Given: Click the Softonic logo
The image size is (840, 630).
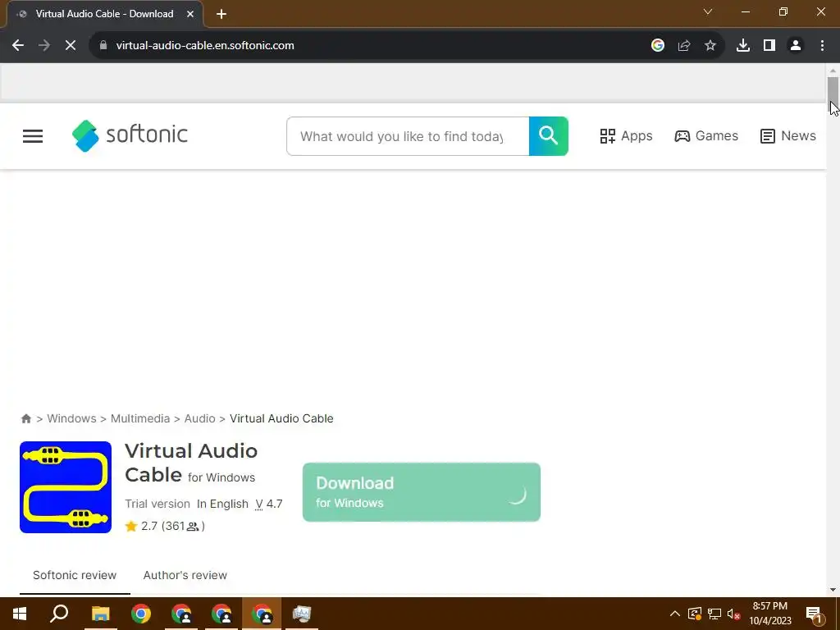Looking at the screenshot, I should (130, 136).
